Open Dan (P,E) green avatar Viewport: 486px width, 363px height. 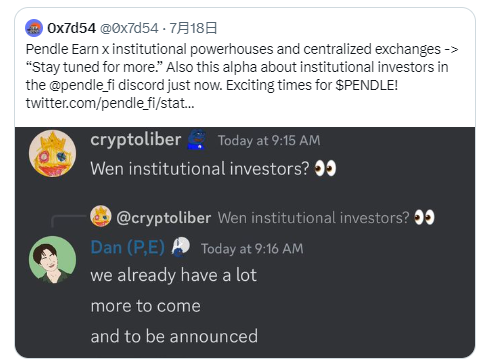(x=52, y=260)
